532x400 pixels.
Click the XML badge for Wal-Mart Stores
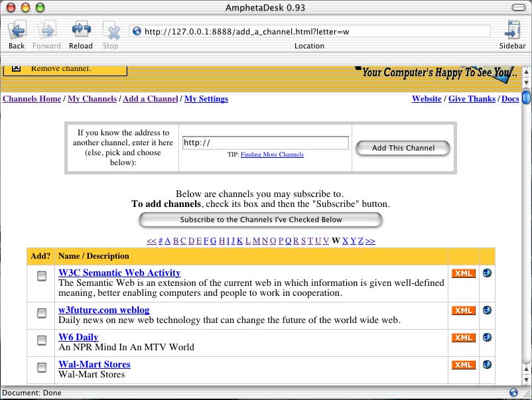464,365
